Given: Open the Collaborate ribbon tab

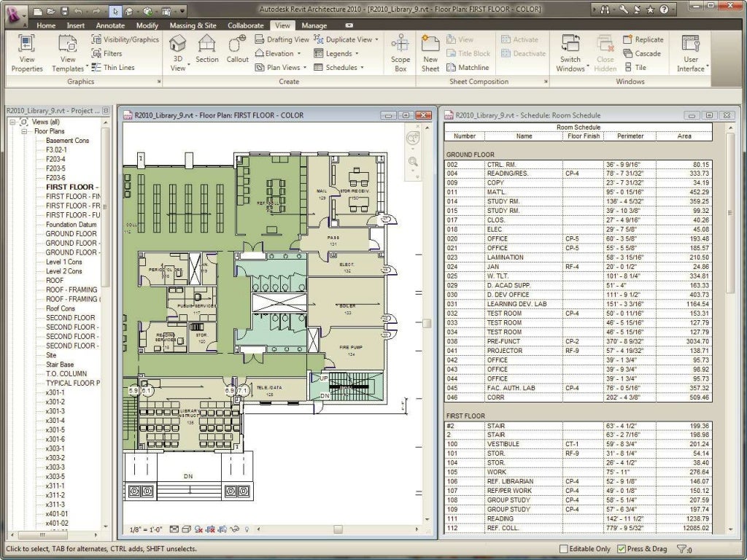Looking at the screenshot, I should coord(245,26).
